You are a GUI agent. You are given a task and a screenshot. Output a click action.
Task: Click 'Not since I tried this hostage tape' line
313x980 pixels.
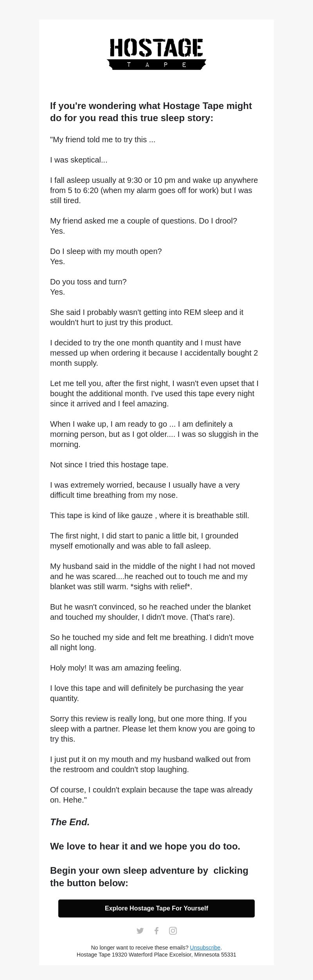[109, 465]
